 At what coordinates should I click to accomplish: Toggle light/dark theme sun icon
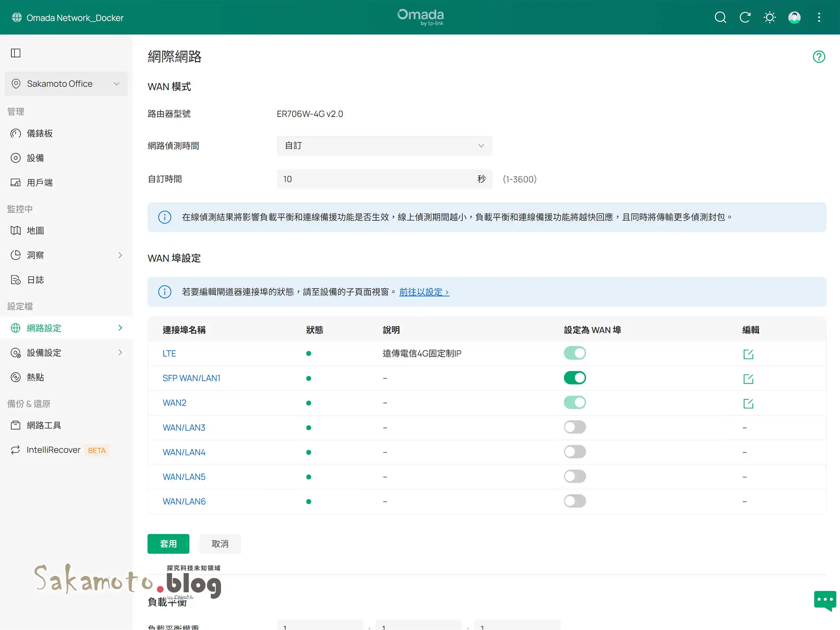coord(769,17)
